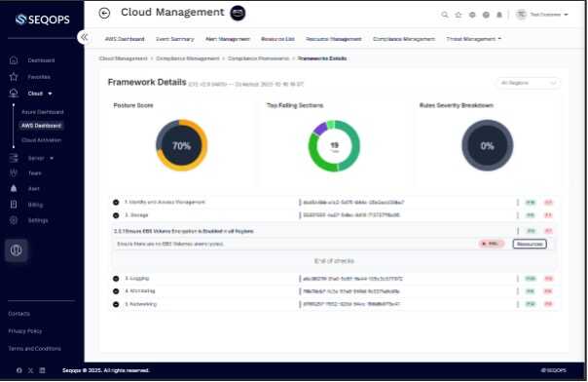Open the Cloud Activation sidebar link
This screenshot has height=382, width=588.
(41, 140)
